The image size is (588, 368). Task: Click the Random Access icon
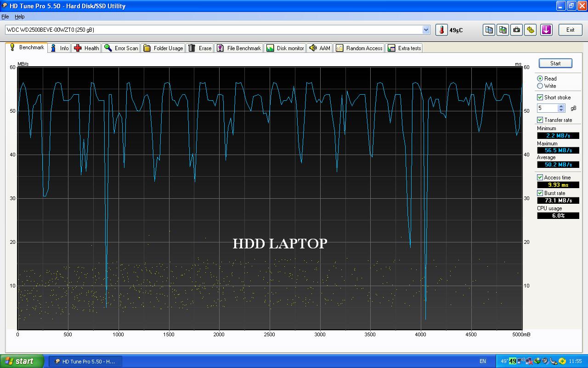(339, 48)
